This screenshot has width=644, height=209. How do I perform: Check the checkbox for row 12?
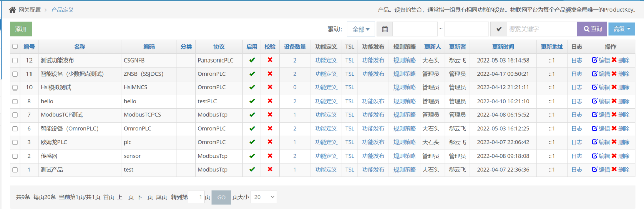tap(15, 61)
